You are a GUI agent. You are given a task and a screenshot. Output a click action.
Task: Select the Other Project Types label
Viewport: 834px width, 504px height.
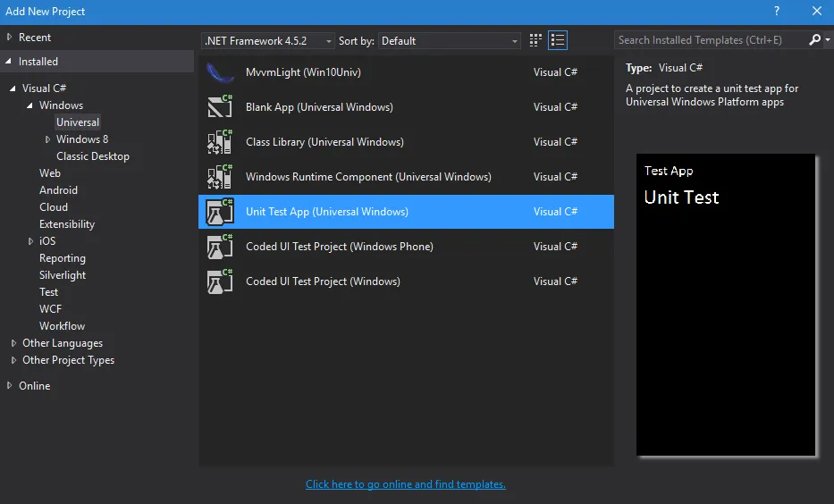tap(69, 360)
